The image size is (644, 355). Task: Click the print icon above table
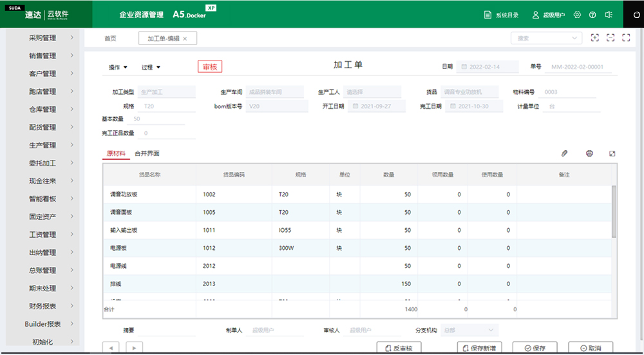point(589,153)
